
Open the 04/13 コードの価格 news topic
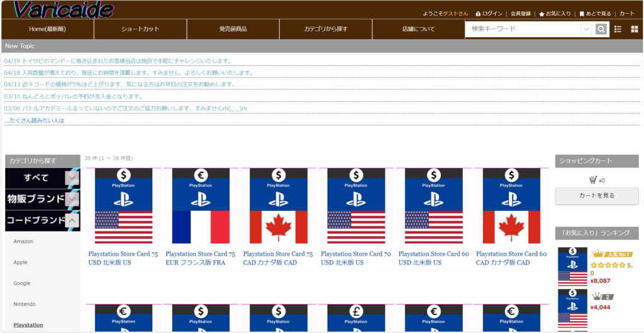pos(119,84)
